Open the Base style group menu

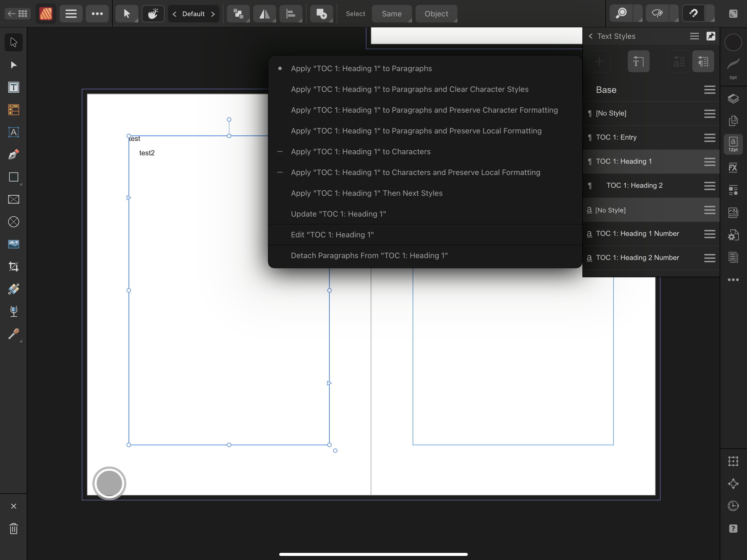click(710, 90)
